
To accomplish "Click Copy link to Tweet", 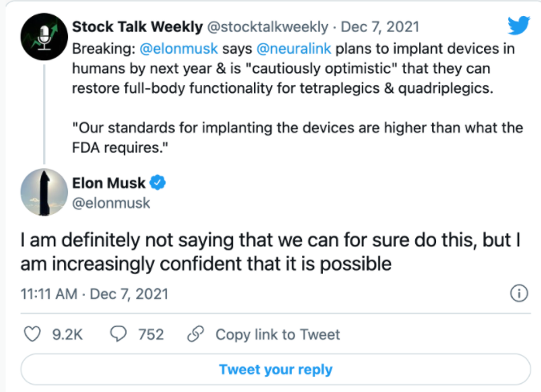I will pyautogui.click(x=277, y=334).
